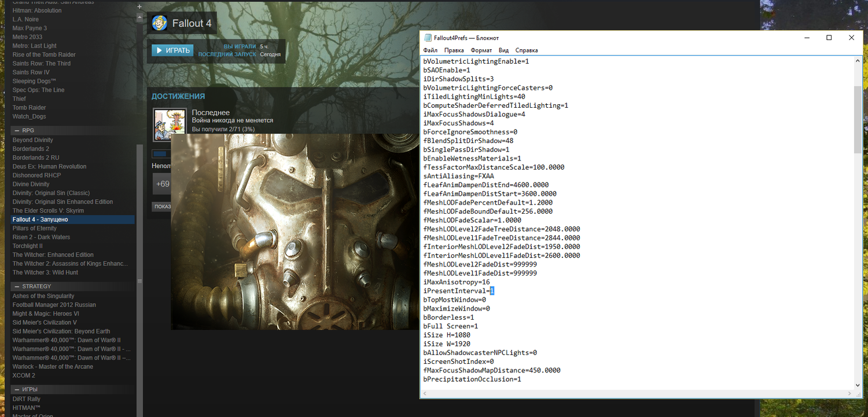This screenshot has width=868, height=417.
Task: Select Football Manager 2012 Russian
Action: coord(54,305)
